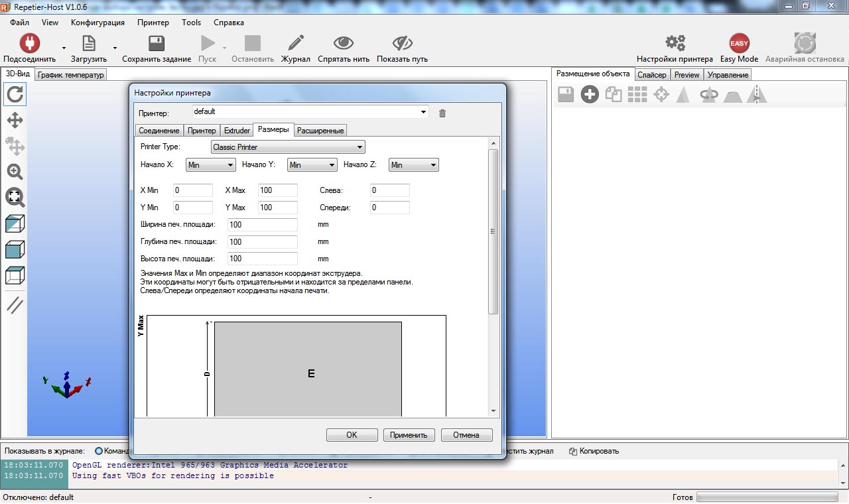
Task: Toggle the parallel lines projection icon
Action: pos(15,305)
